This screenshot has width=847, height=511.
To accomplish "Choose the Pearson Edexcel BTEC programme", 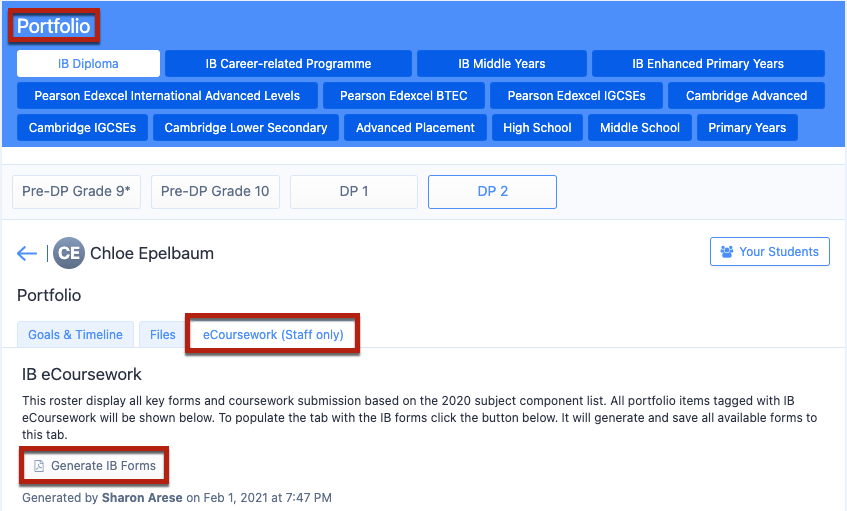I will [397, 96].
